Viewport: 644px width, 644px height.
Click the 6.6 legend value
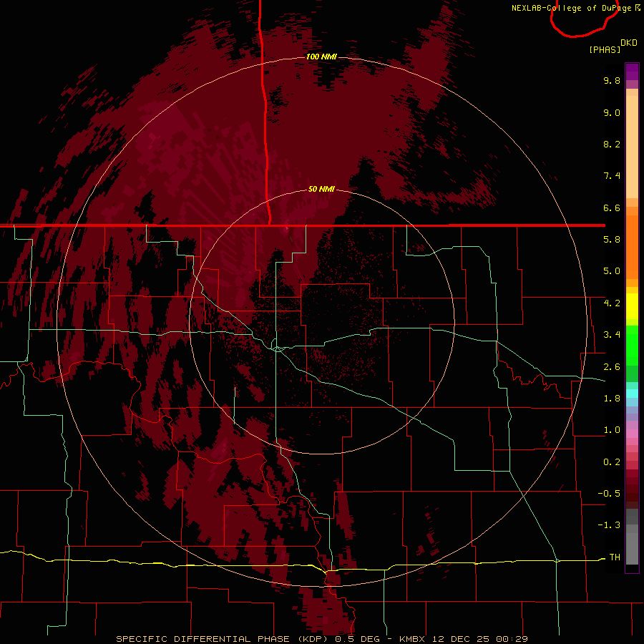612,208
